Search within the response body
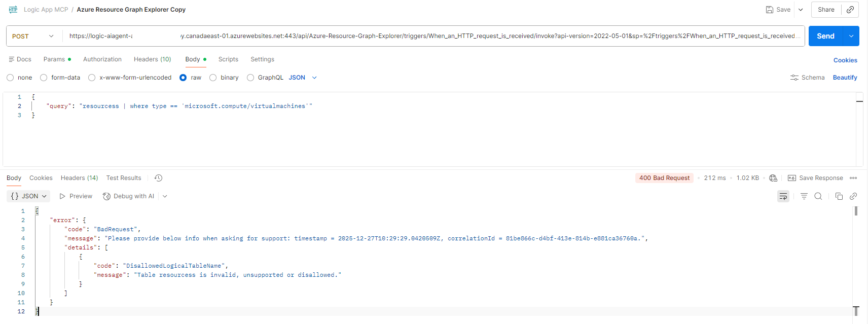This screenshot has height=324, width=868. pyautogui.click(x=818, y=196)
